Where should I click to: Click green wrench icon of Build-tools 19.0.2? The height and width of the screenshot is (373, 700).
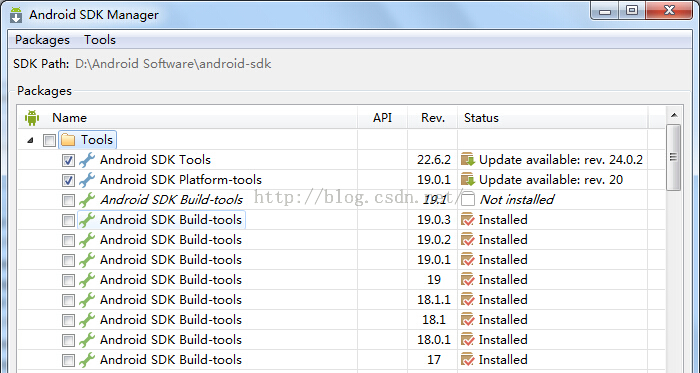click(87, 240)
